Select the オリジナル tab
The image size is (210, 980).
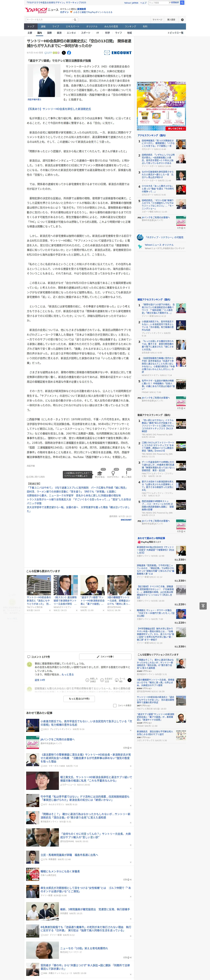(x=92, y=27)
